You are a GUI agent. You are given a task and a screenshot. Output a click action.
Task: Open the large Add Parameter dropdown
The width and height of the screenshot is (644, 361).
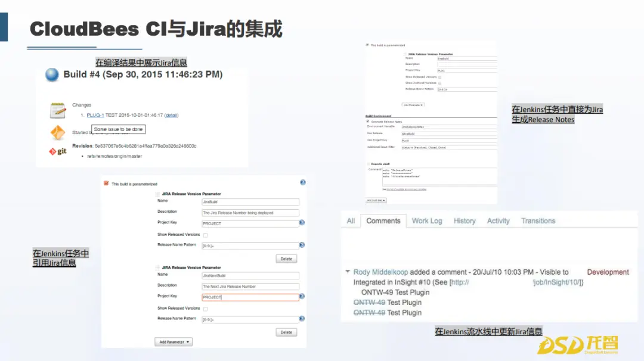174,342
